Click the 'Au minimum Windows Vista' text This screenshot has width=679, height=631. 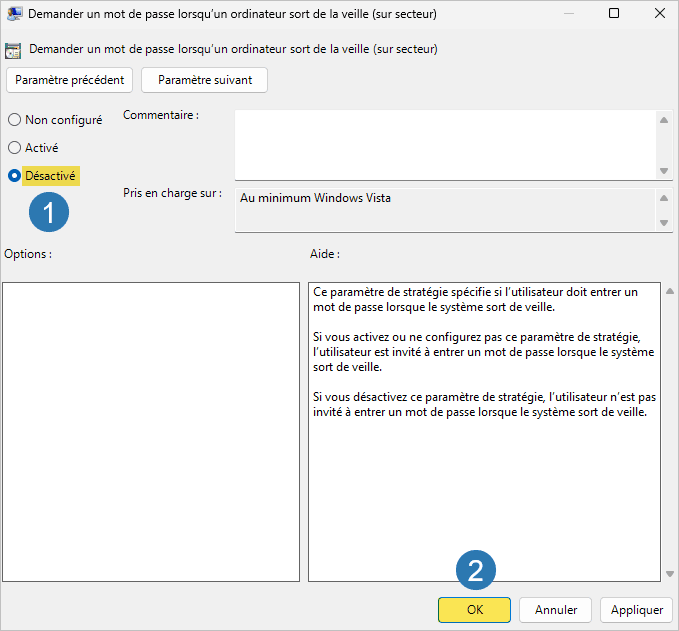315,198
